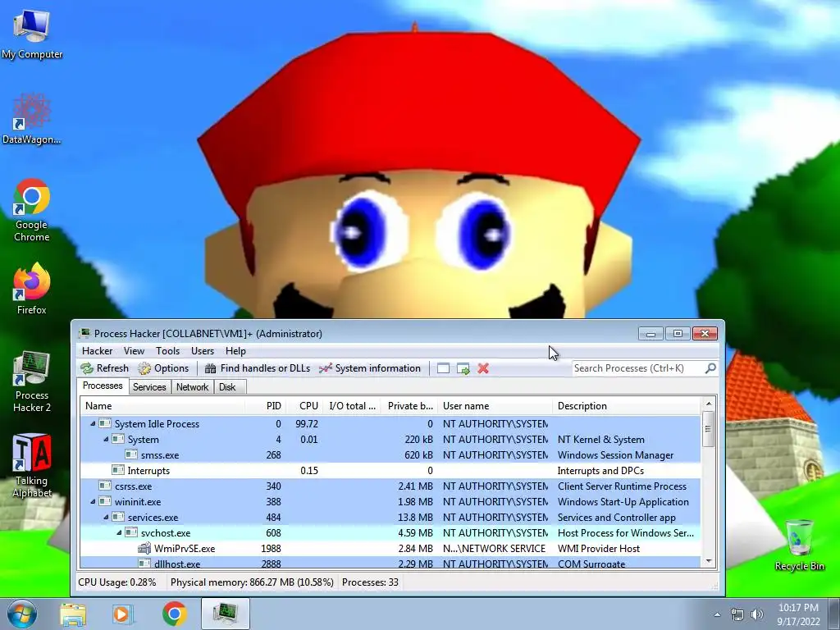
Task: Sort by the CPU column header
Action: [304, 406]
